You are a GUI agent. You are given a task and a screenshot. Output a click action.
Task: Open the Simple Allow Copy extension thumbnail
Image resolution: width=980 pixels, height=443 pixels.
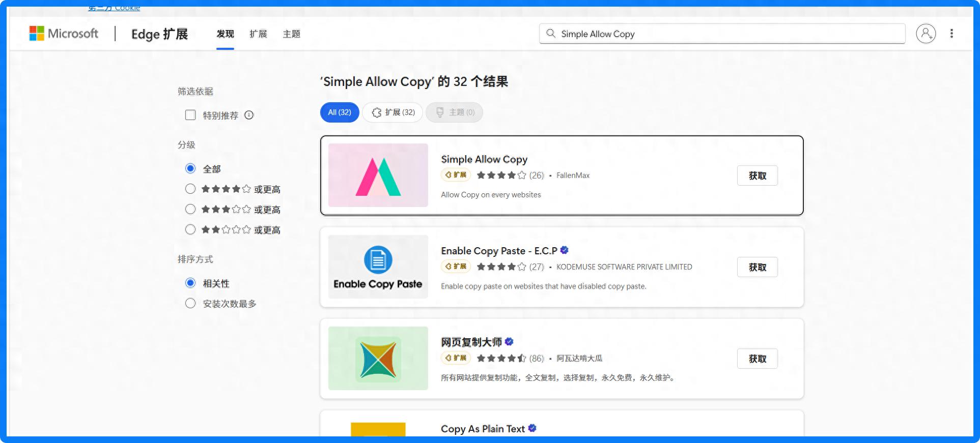pos(378,175)
